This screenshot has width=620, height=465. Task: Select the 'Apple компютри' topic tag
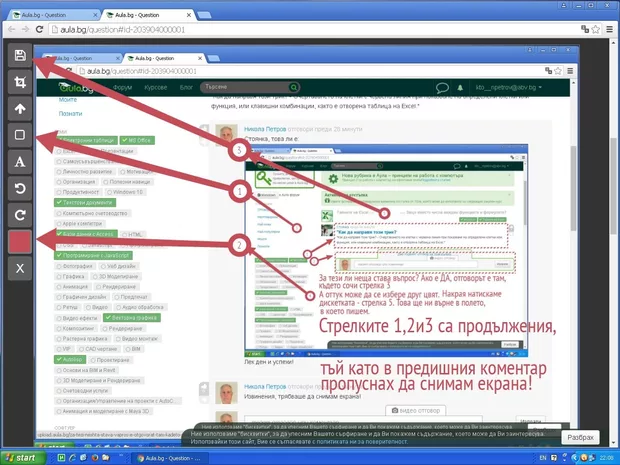coord(80,223)
